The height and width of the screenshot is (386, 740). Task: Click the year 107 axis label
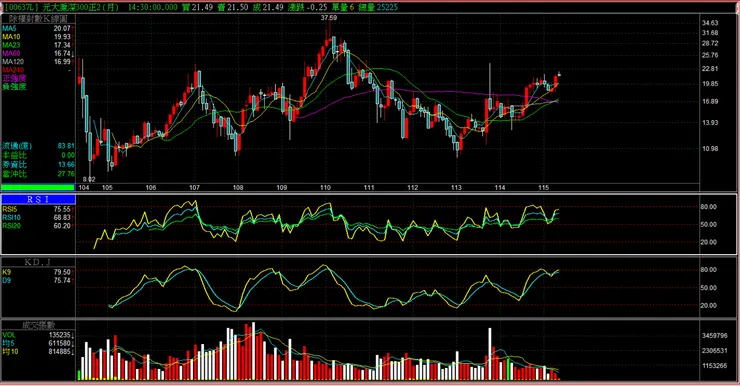point(194,188)
